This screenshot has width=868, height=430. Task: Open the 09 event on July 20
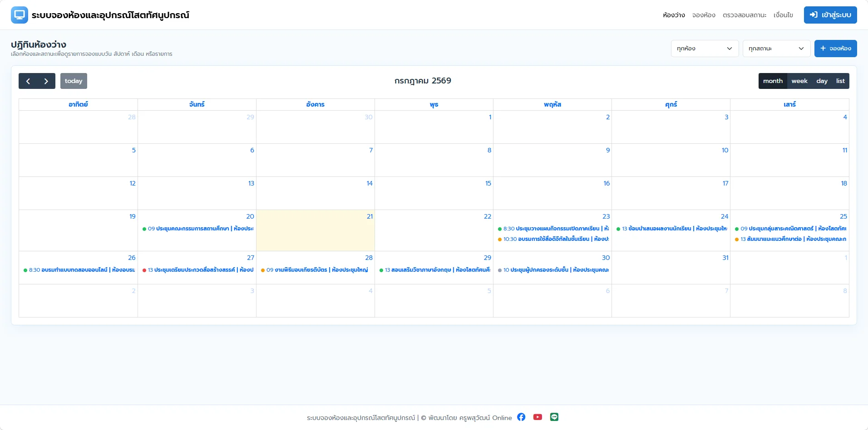[x=197, y=229]
